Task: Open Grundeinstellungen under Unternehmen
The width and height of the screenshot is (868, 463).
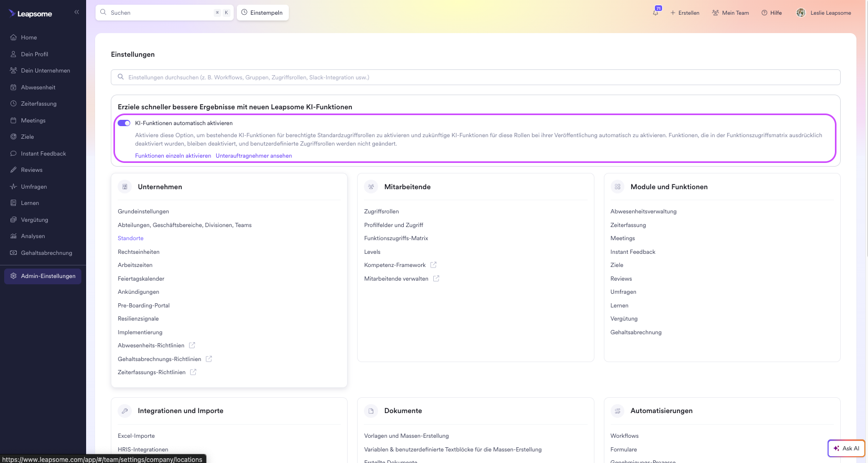Action: 143,211
